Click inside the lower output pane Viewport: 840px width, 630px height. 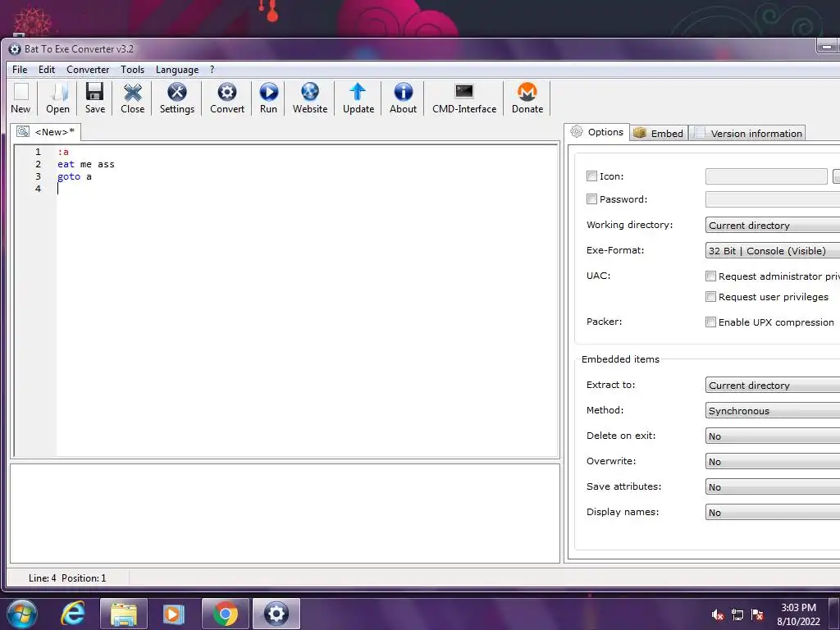[285, 514]
